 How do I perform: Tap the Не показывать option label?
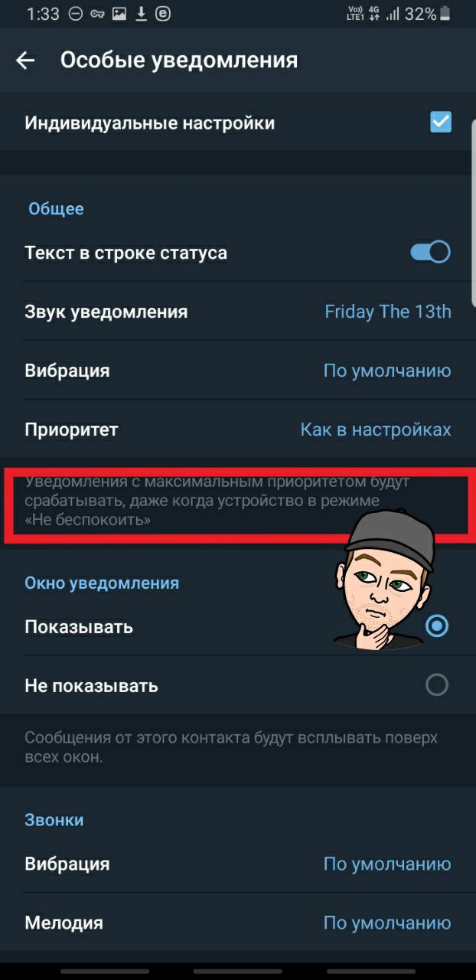point(91,685)
